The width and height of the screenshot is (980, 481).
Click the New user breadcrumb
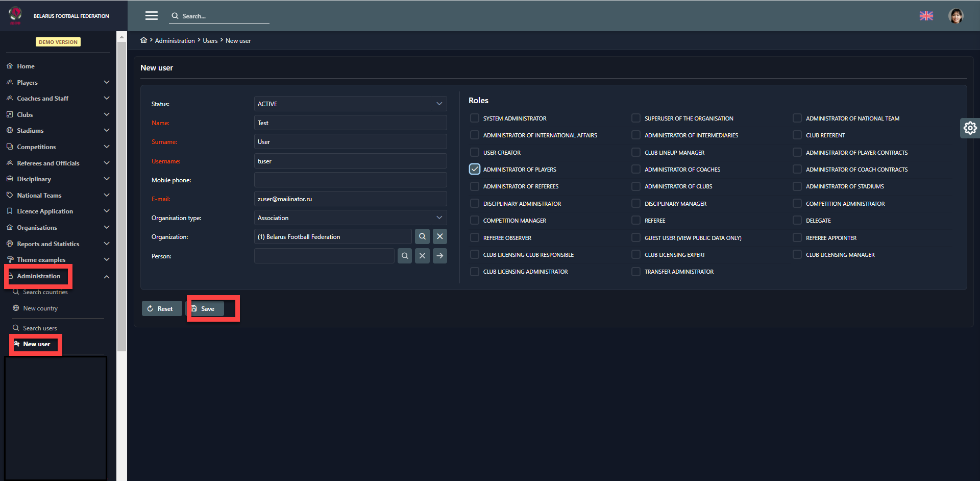238,40
